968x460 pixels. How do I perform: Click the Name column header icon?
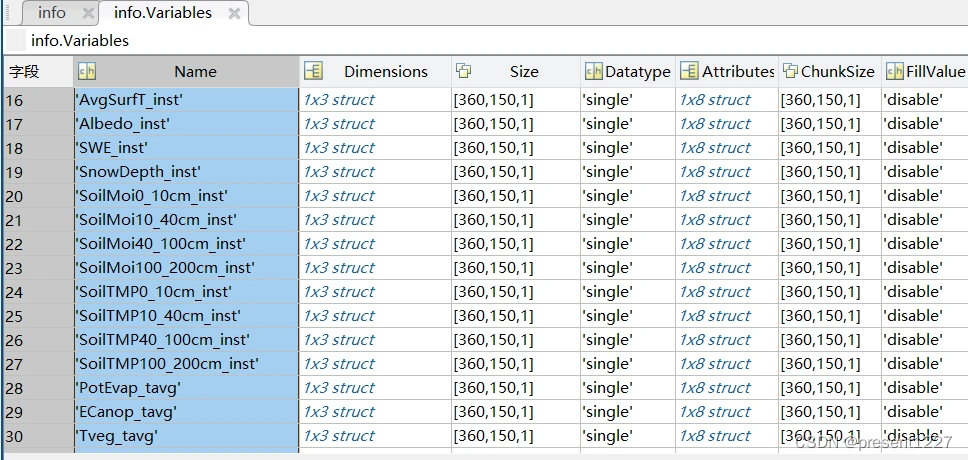point(87,71)
